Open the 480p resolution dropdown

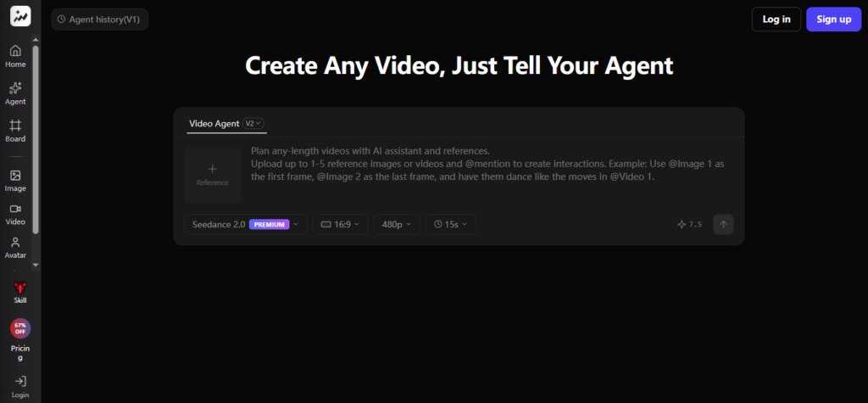(x=397, y=225)
